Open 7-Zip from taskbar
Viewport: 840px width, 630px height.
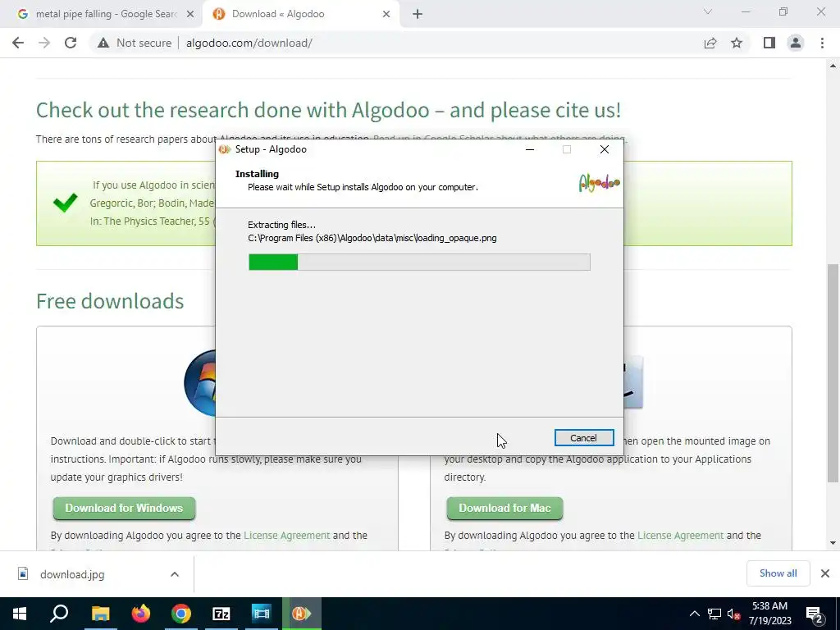coord(221,614)
